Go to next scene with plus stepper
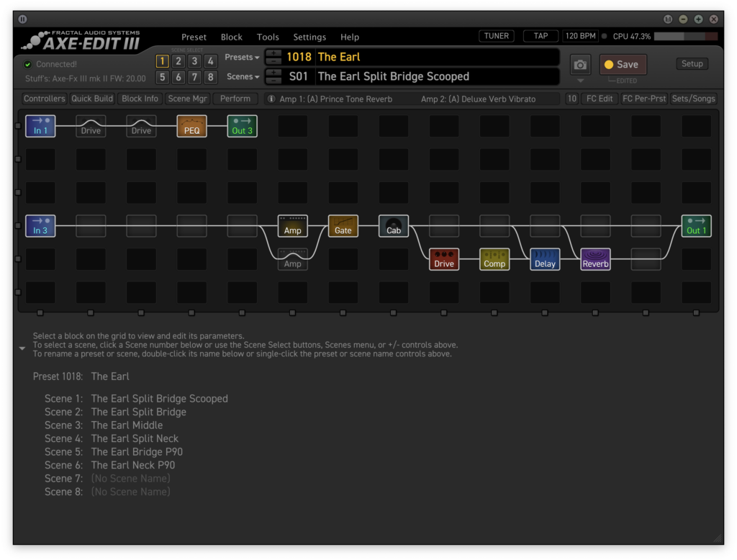 tap(273, 73)
